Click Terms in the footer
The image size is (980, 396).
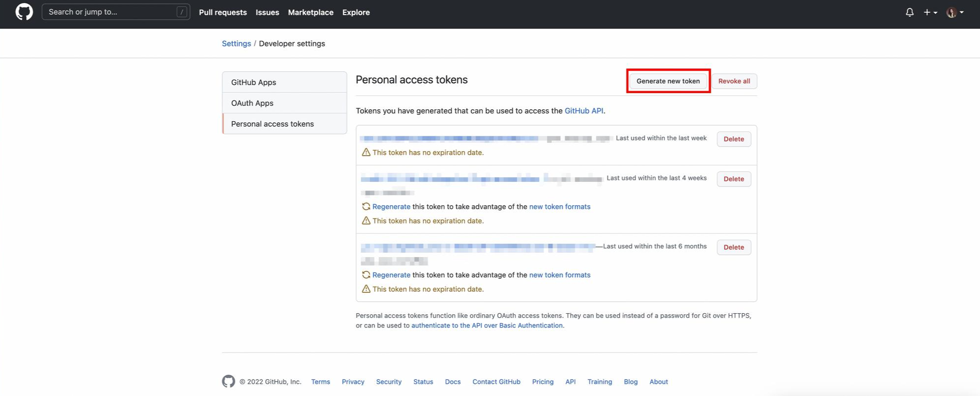[x=320, y=382]
